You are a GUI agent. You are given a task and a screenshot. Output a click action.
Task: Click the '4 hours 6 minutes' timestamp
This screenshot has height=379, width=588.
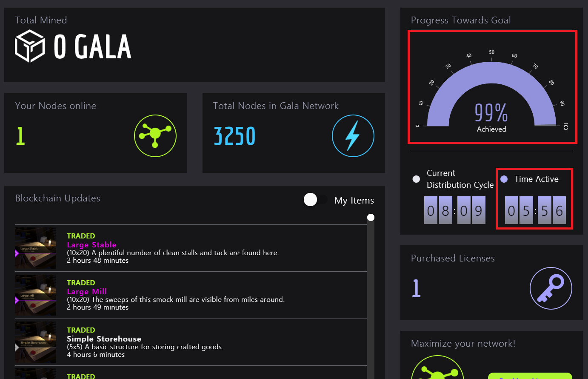(96, 355)
